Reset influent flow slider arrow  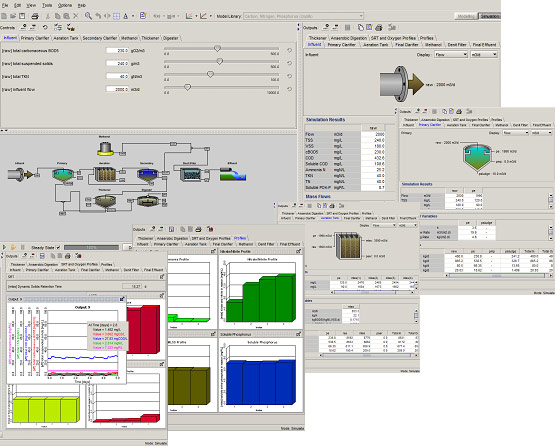[x=289, y=89]
